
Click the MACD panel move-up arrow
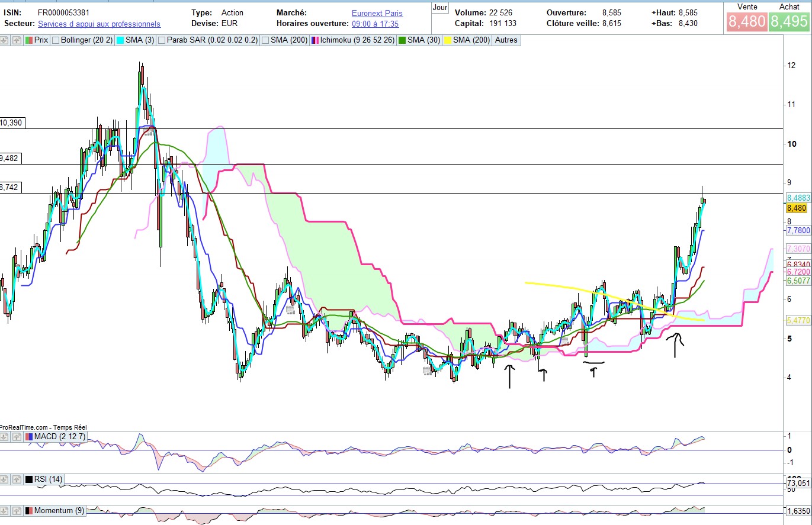coord(16,437)
